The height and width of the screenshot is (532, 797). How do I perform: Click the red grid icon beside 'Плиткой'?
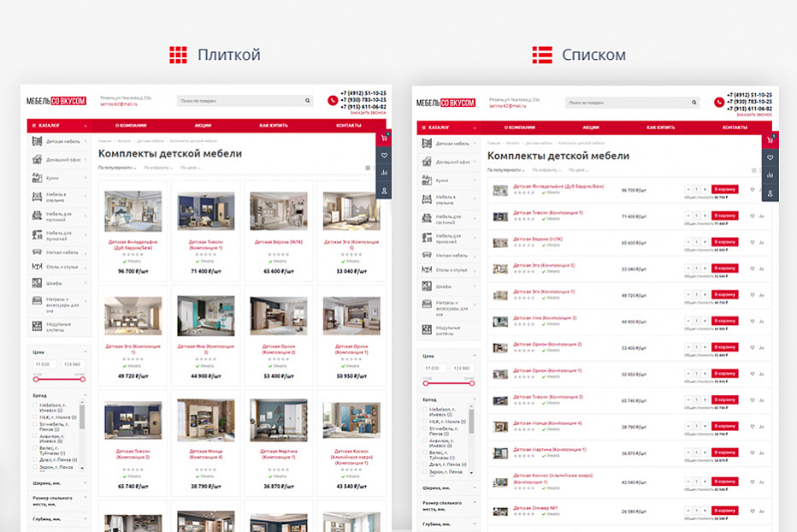click(x=178, y=55)
